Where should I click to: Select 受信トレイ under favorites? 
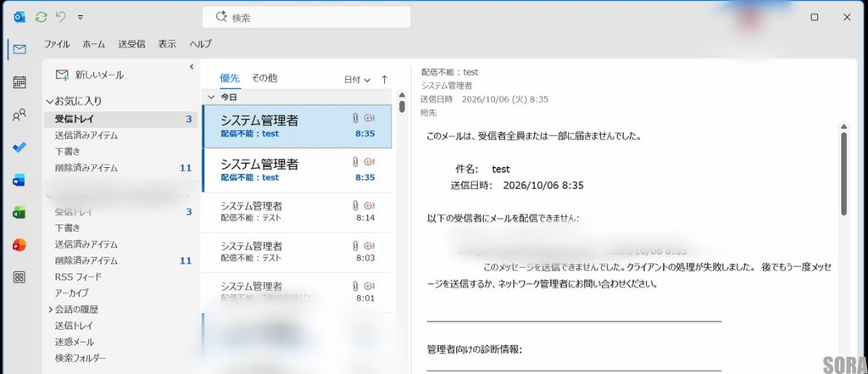[120, 119]
